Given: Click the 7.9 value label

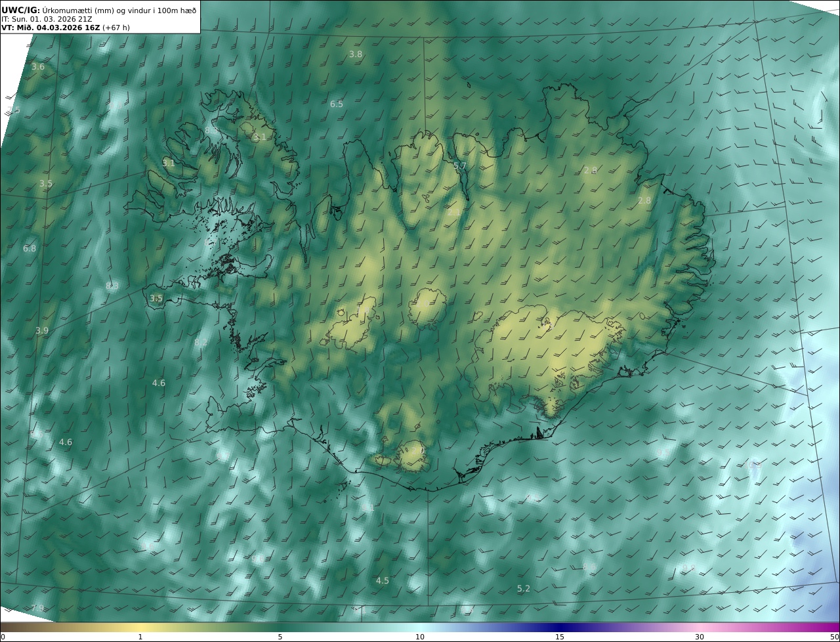Looking at the screenshot, I should [x=38, y=609].
